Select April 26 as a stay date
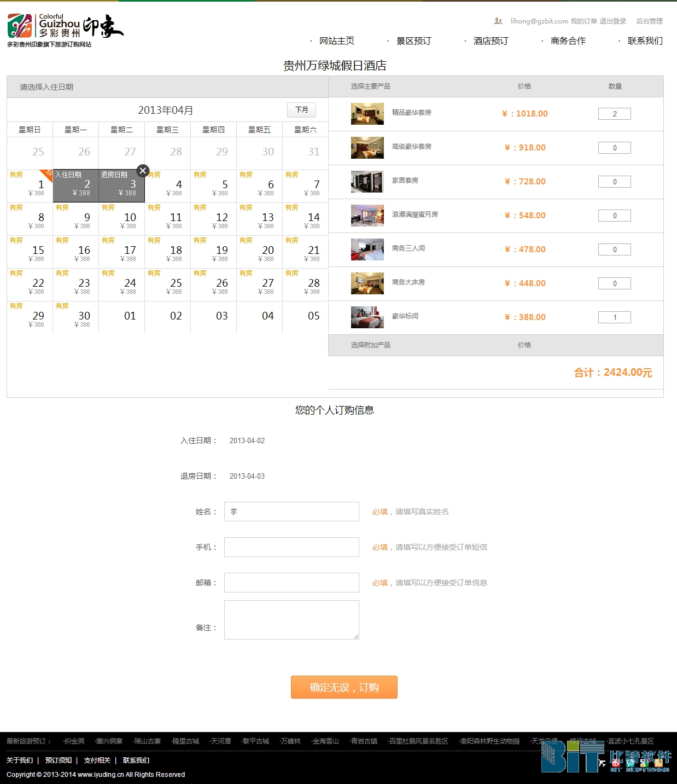677x784 pixels. coord(214,284)
